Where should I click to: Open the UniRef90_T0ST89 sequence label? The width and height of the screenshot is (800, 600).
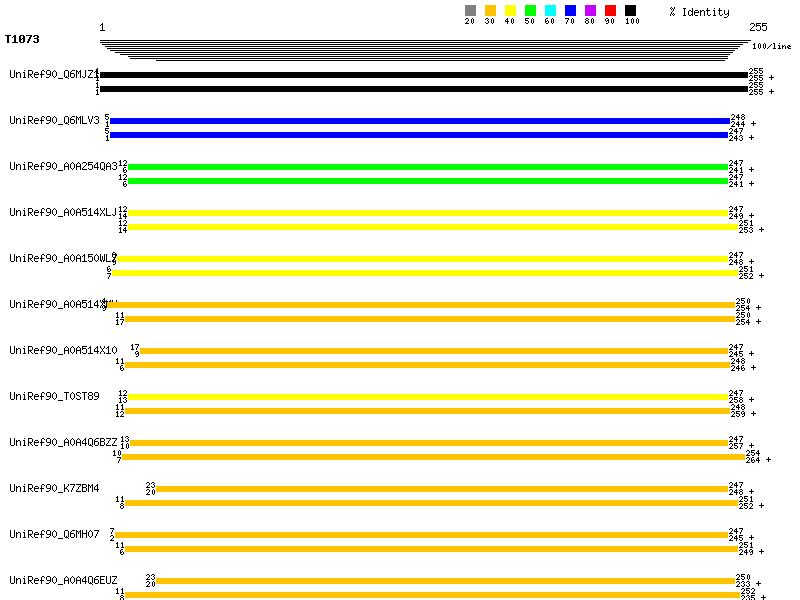click(x=54, y=396)
